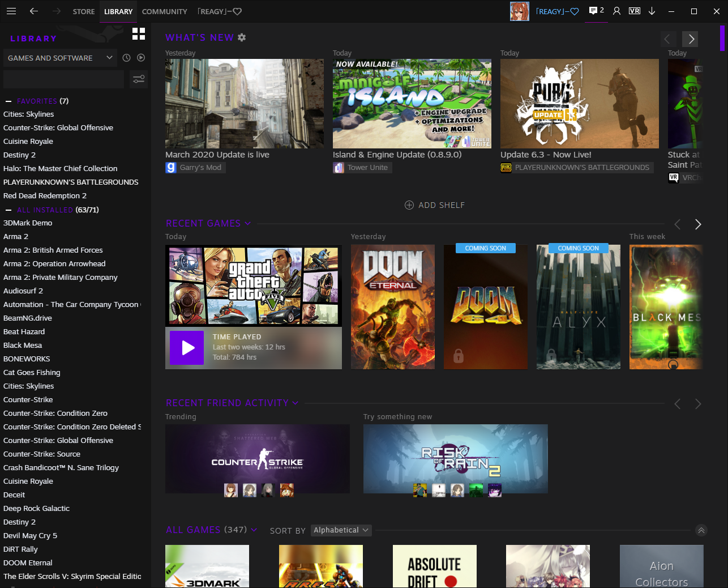This screenshot has height=588, width=728.
Task: Toggle the recent activity clock filter
Action: pos(126,58)
